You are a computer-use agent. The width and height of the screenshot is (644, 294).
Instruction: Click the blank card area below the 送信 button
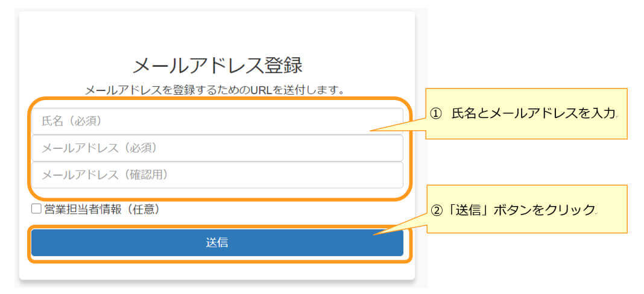point(217,270)
